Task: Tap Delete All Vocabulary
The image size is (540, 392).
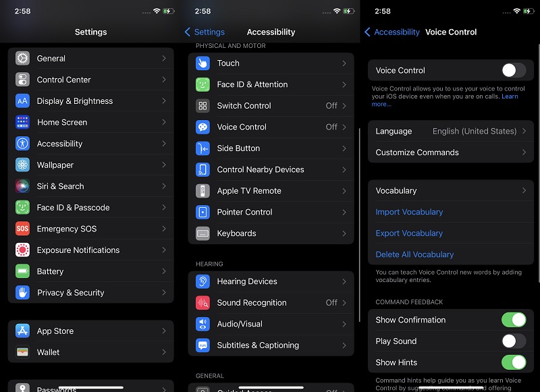Action: tap(414, 254)
